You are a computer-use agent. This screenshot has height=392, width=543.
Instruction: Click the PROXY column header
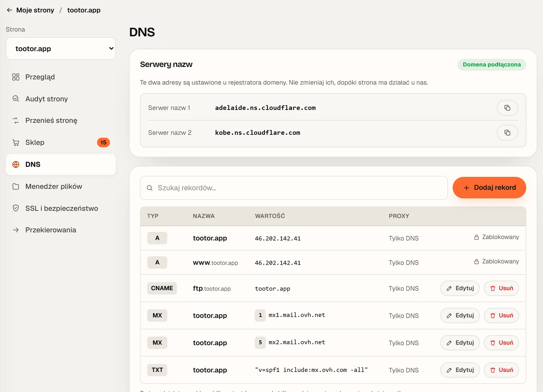399,216
